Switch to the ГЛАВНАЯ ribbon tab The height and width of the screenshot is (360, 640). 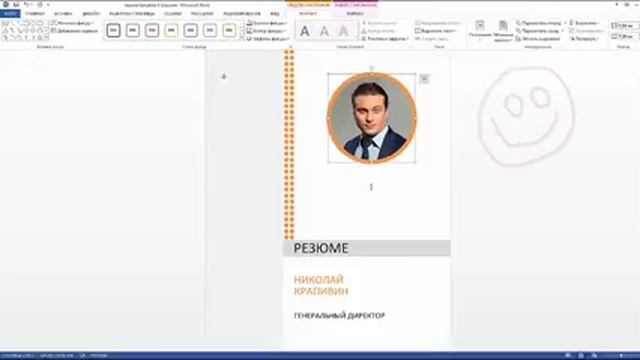tap(35, 13)
